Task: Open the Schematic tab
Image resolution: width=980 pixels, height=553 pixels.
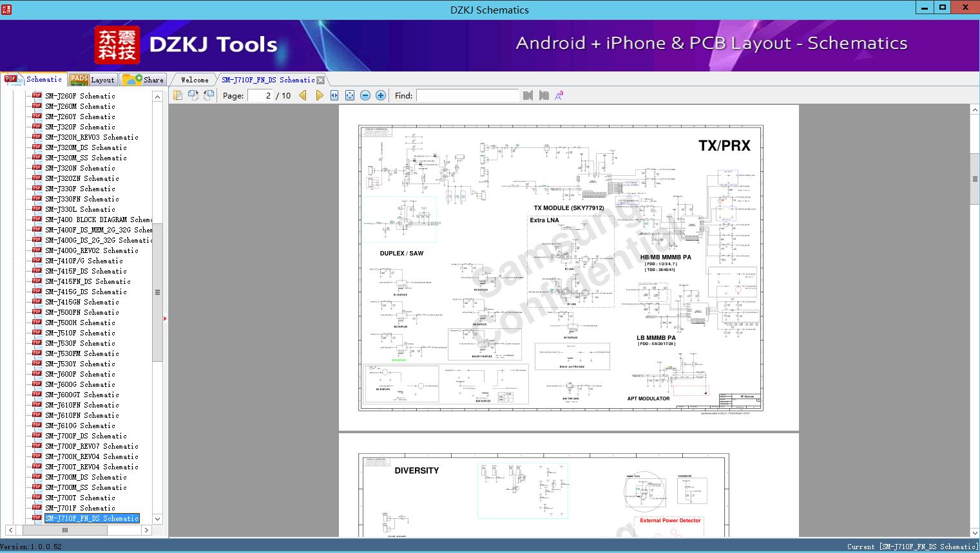Action: [x=34, y=79]
